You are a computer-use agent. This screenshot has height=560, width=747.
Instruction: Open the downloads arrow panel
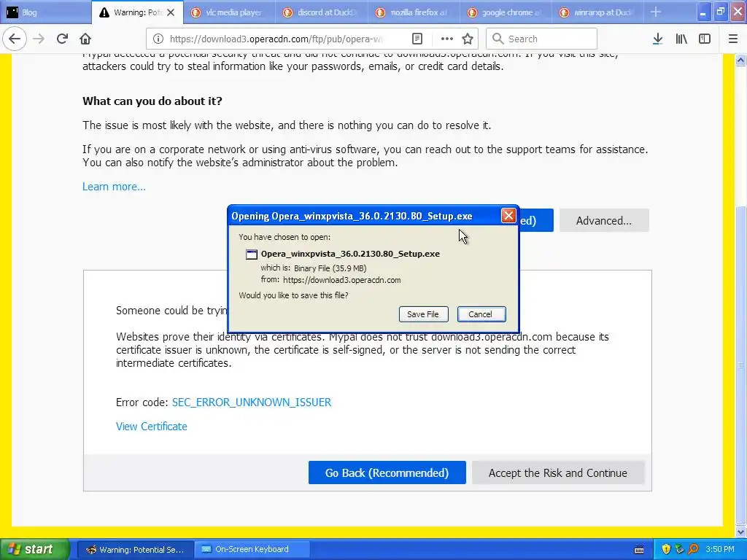[x=657, y=39]
